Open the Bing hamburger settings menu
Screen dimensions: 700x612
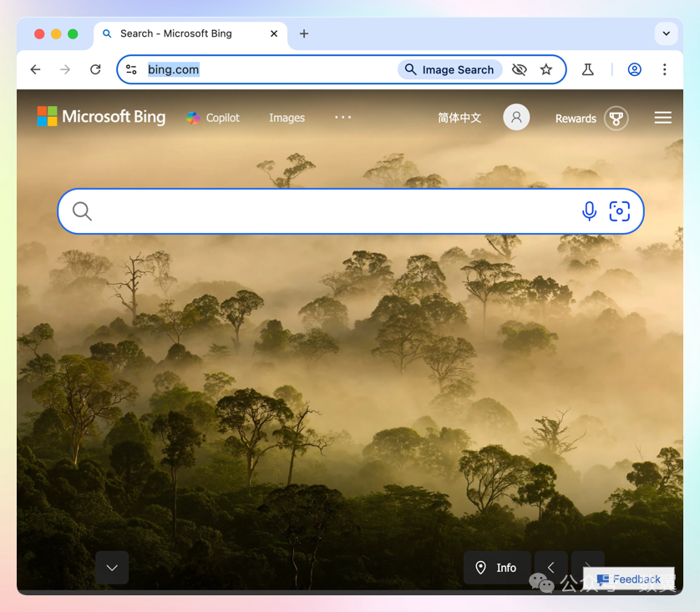662,118
